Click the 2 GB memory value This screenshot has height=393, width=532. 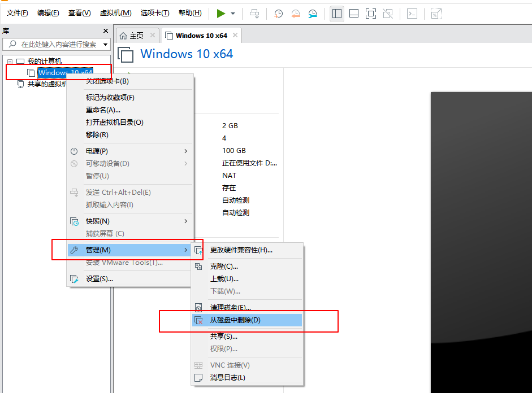pyautogui.click(x=230, y=126)
